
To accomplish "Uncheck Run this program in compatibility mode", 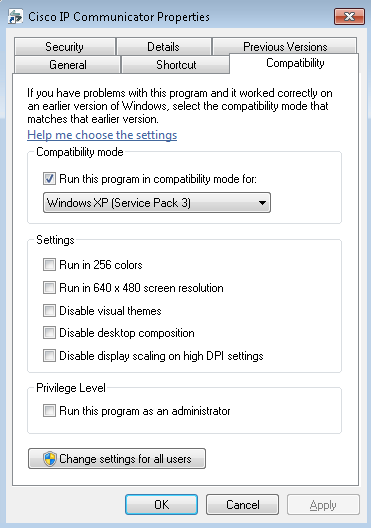I will 49,178.
